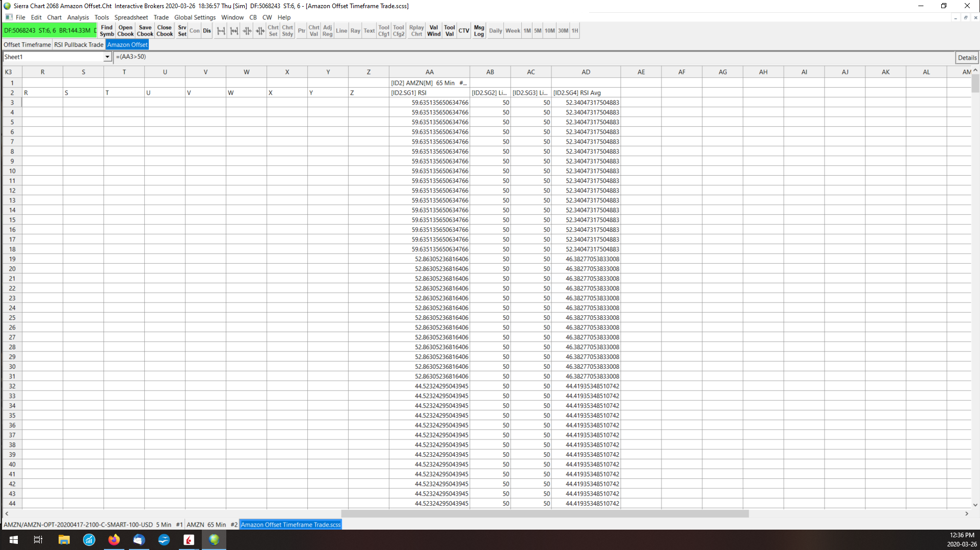Click the CTV toolbar button

coord(463,31)
